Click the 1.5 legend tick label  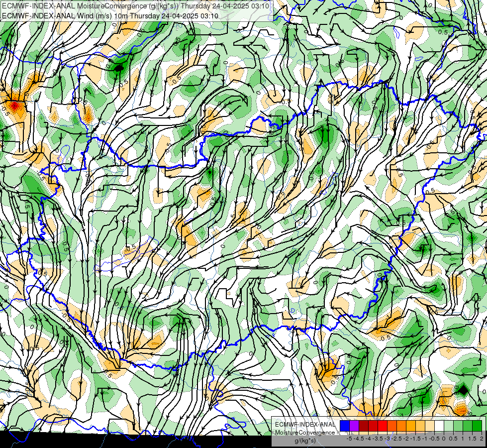click(x=472, y=439)
